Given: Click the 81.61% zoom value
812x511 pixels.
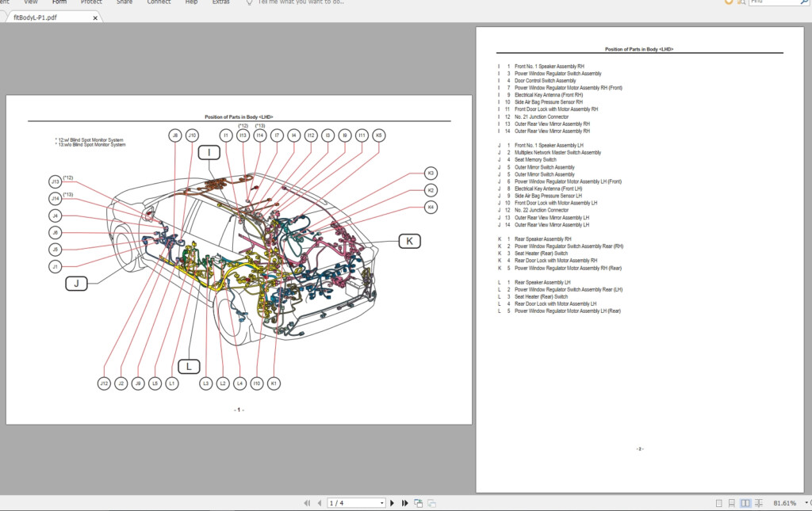Looking at the screenshot, I should [x=784, y=503].
